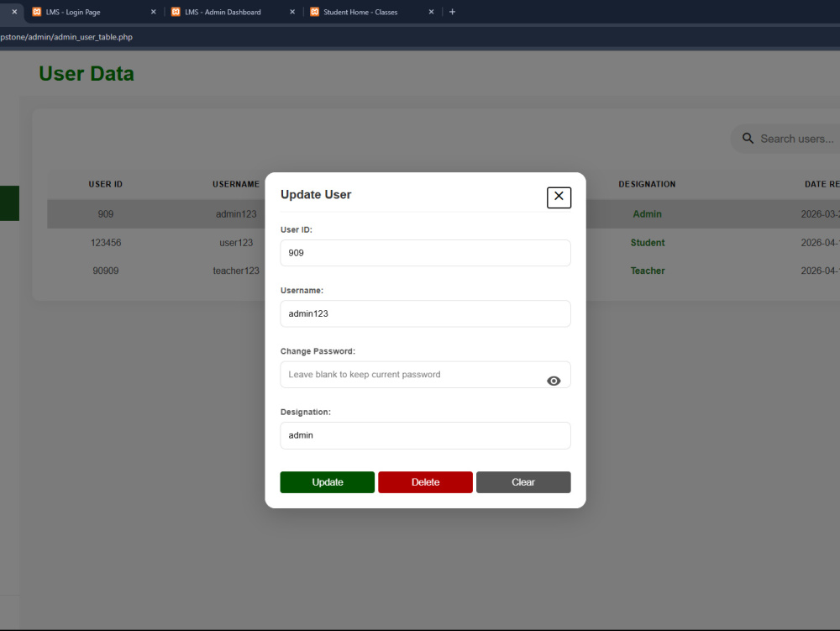The width and height of the screenshot is (840, 631).
Task: Click the LMS - Admin Dashboard tab favicon
Action: click(176, 12)
